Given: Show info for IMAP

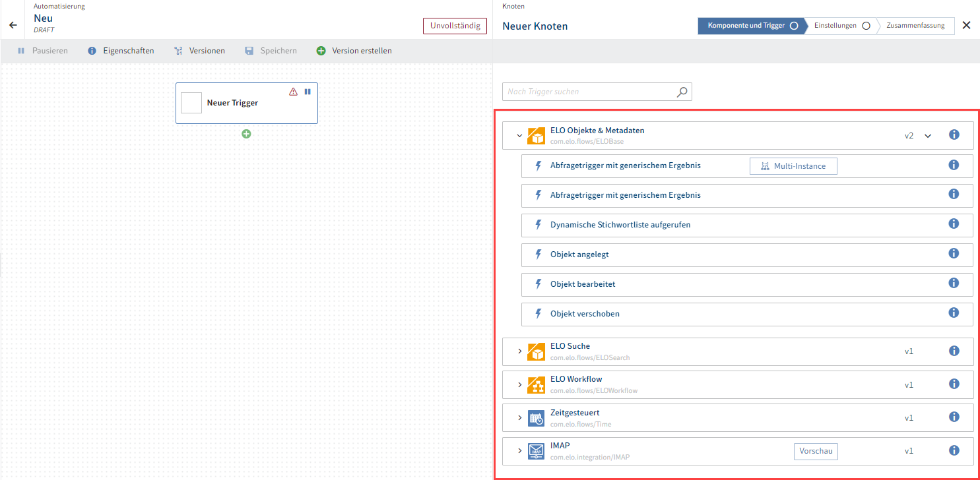Looking at the screenshot, I should pyautogui.click(x=954, y=450).
